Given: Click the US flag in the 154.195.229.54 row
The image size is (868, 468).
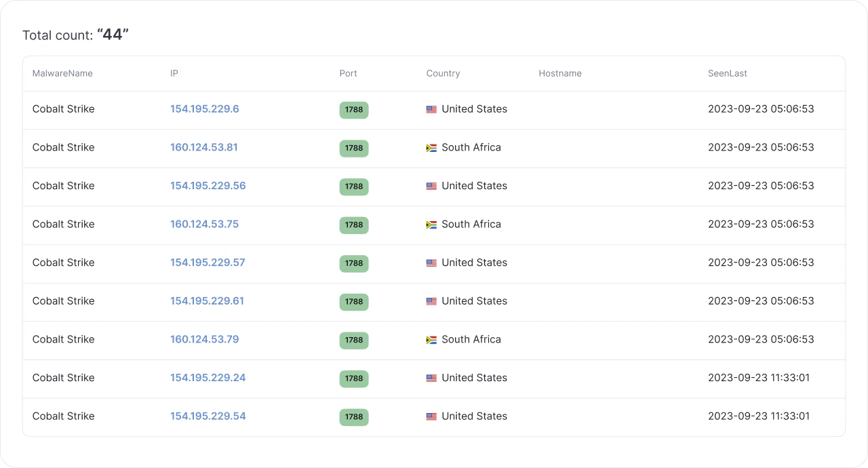Looking at the screenshot, I should 431,416.
